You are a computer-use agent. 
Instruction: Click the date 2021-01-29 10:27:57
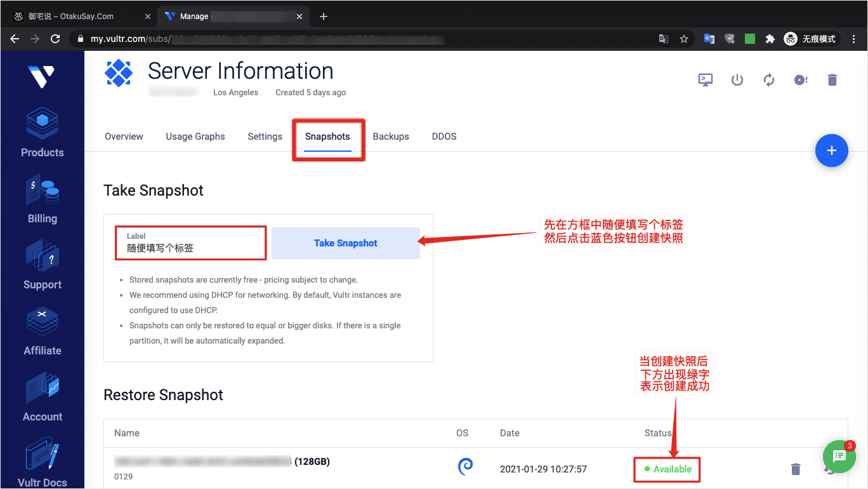[543, 469]
